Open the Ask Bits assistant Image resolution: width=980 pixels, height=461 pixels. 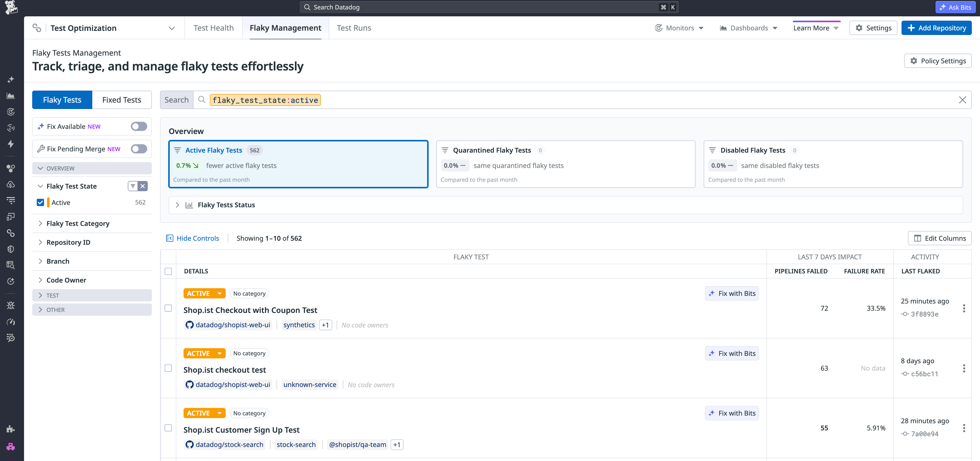(x=955, y=7)
